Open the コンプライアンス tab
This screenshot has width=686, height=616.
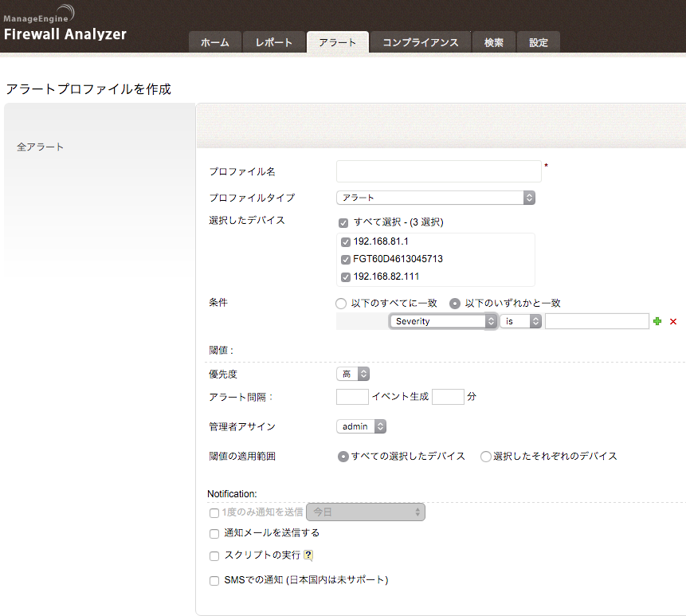coord(420,42)
